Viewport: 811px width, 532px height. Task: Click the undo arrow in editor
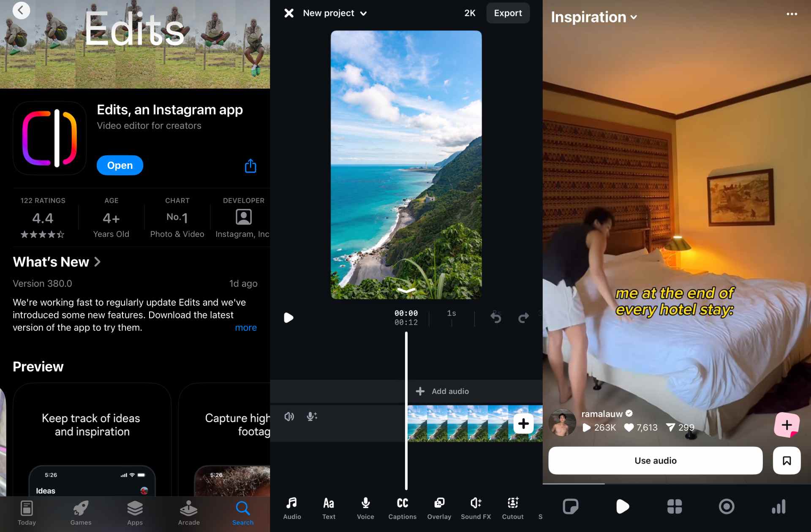pyautogui.click(x=496, y=318)
